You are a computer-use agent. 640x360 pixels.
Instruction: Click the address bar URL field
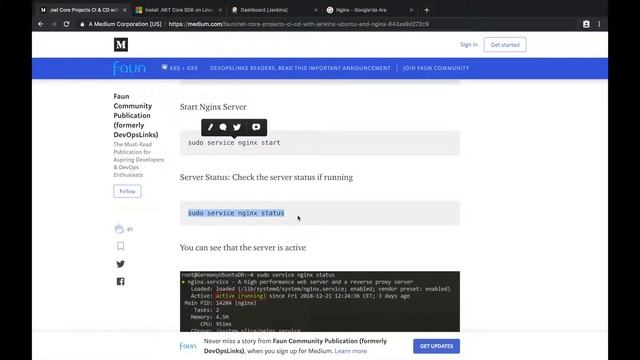(x=298, y=24)
